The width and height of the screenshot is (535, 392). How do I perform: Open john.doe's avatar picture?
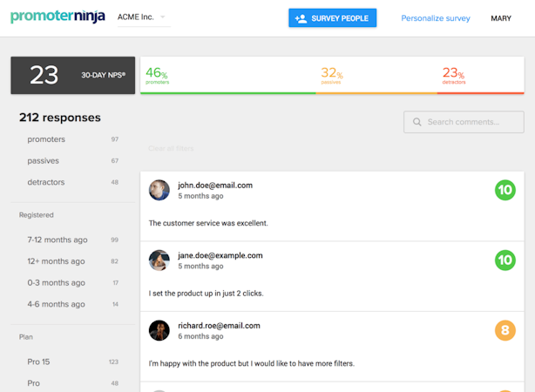click(x=159, y=190)
